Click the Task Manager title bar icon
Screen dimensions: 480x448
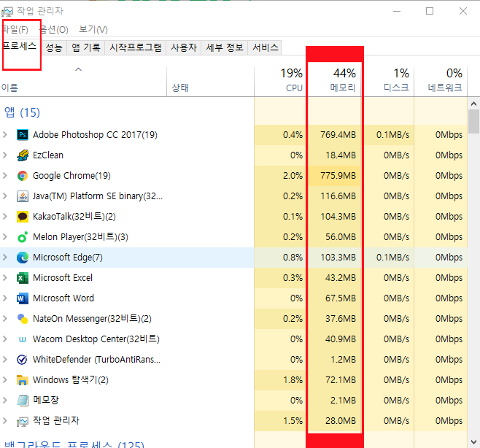(x=7, y=12)
